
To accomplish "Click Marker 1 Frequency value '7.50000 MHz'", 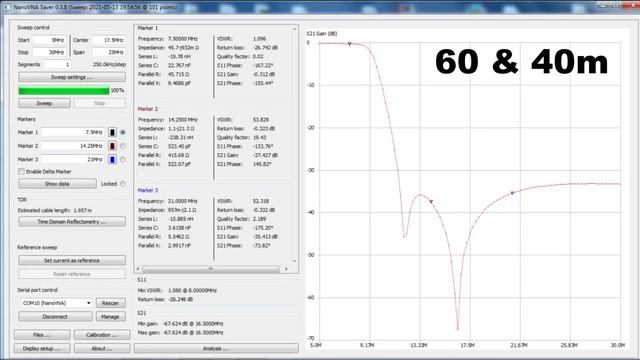I will tap(182, 39).
